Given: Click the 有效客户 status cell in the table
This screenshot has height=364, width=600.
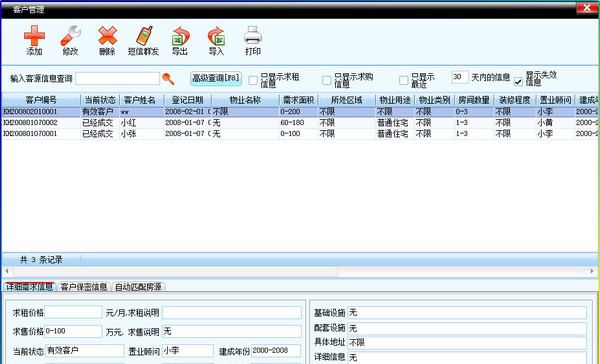Looking at the screenshot, I should 98,112.
